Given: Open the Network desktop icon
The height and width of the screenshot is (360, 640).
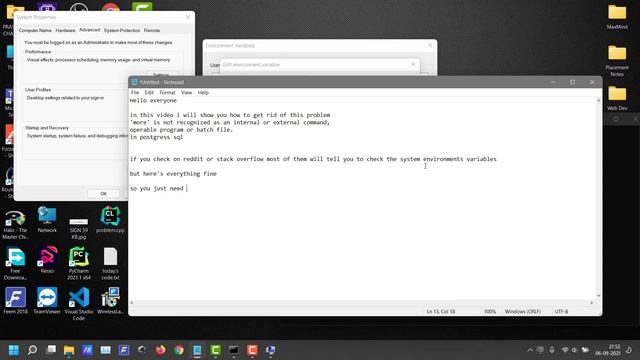Looking at the screenshot, I should pos(47,220).
